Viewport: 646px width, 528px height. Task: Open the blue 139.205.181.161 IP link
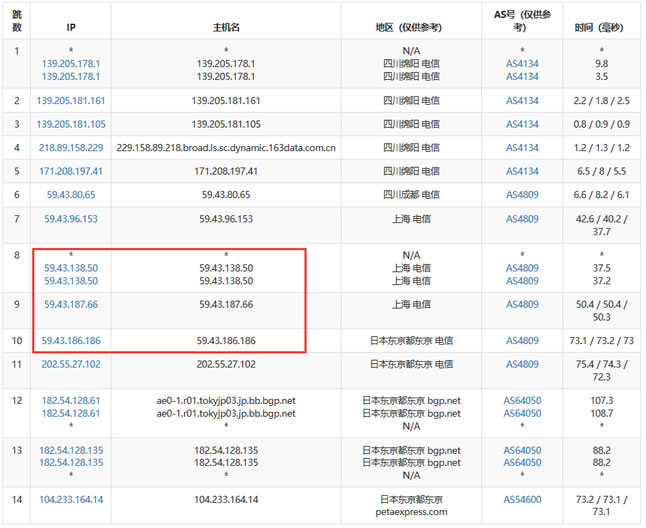(x=71, y=100)
